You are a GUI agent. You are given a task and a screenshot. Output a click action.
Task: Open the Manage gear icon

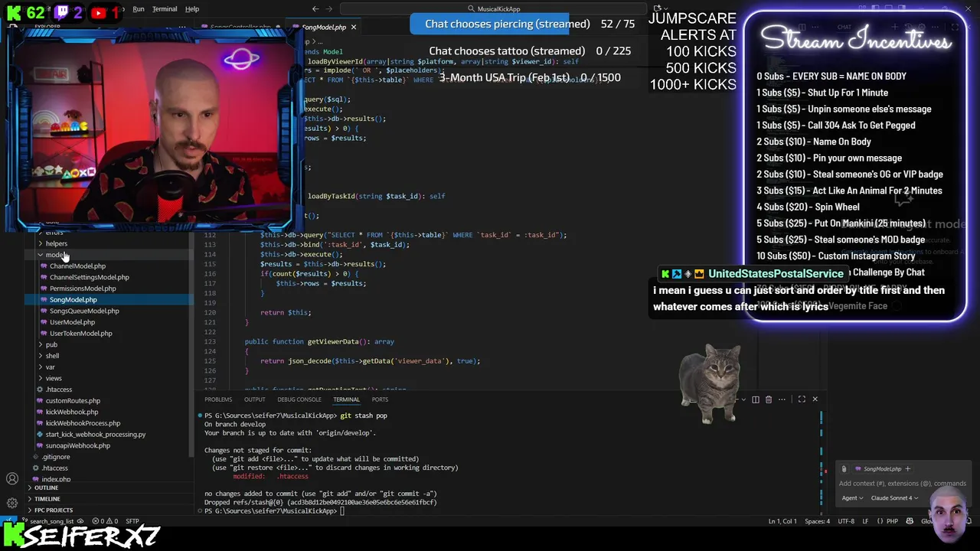[x=12, y=503]
